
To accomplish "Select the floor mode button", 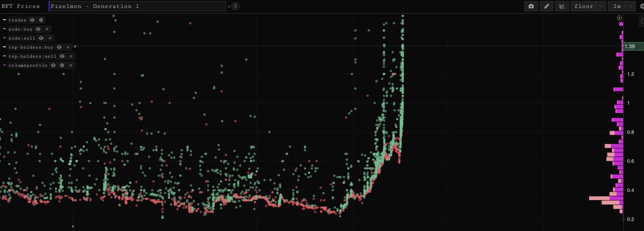I will pos(583,6).
